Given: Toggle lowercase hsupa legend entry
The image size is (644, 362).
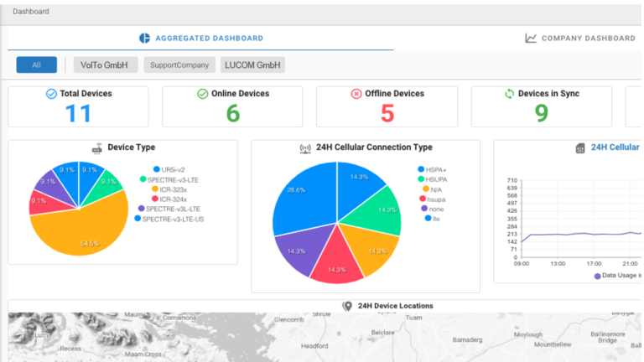Looking at the screenshot, I should 432,199.
